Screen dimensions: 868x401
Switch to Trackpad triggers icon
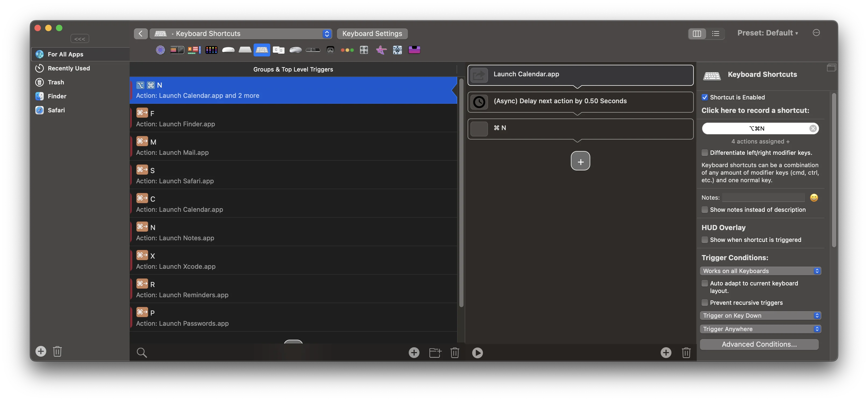[245, 50]
